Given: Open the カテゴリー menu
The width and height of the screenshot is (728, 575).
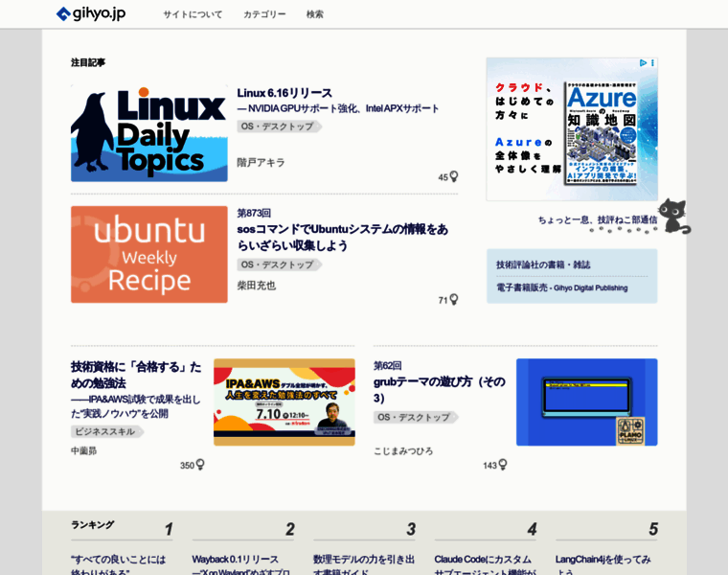Looking at the screenshot, I should (x=264, y=14).
